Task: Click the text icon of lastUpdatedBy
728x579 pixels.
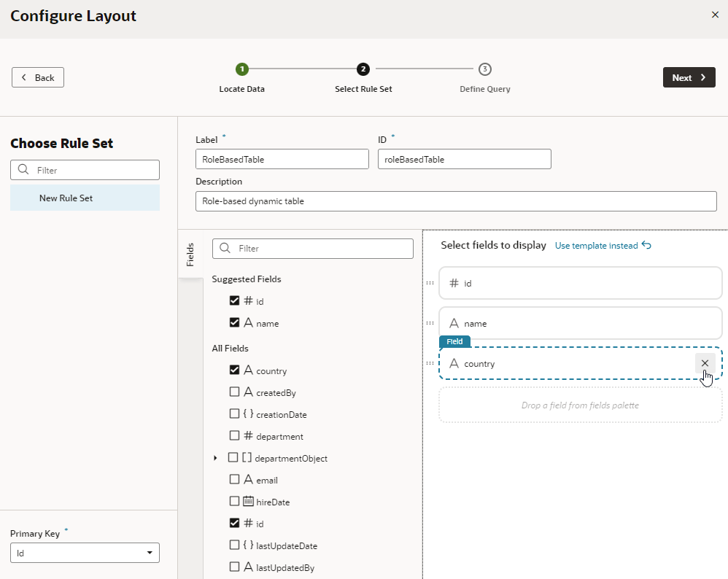Action: (249, 567)
